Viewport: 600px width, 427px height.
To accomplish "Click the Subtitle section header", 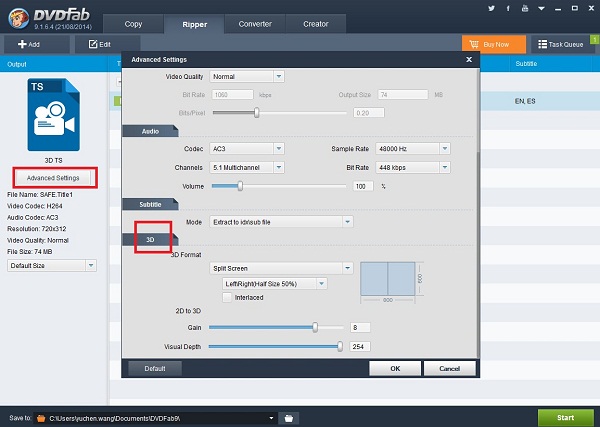I will (x=150, y=204).
